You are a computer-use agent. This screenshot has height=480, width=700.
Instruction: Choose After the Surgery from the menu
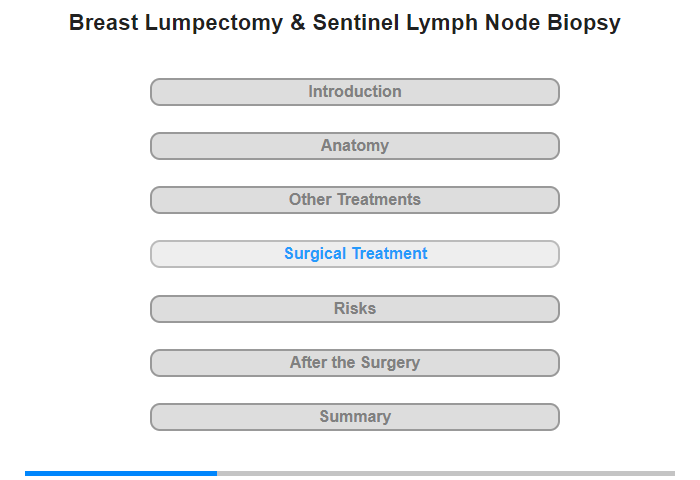pos(354,363)
